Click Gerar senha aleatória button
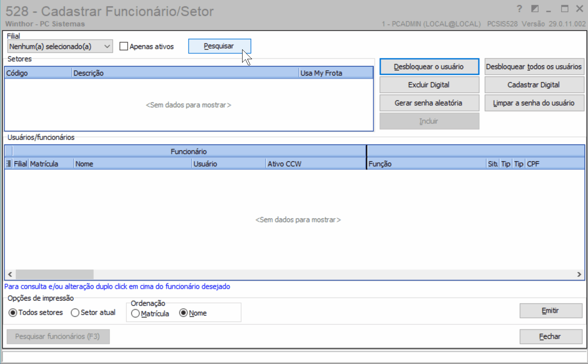This screenshot has width=588, height=364. click(x=429, y=103)
